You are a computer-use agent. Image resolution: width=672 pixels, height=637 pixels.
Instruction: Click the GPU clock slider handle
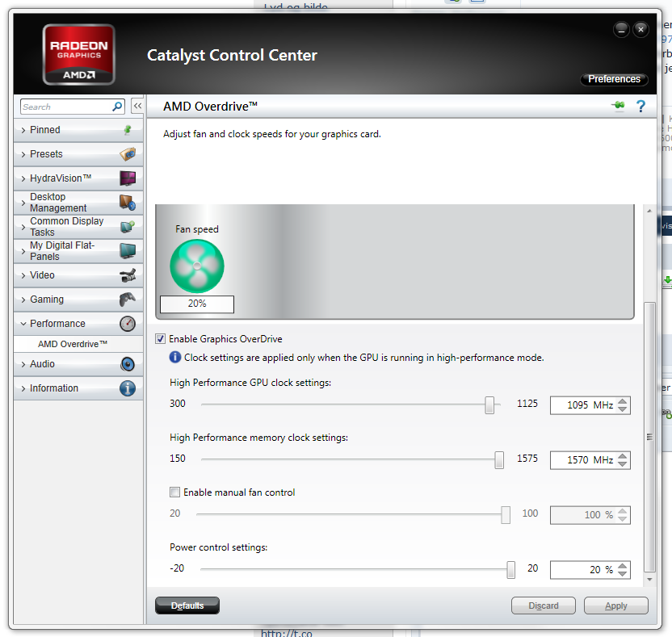point(489,404)
